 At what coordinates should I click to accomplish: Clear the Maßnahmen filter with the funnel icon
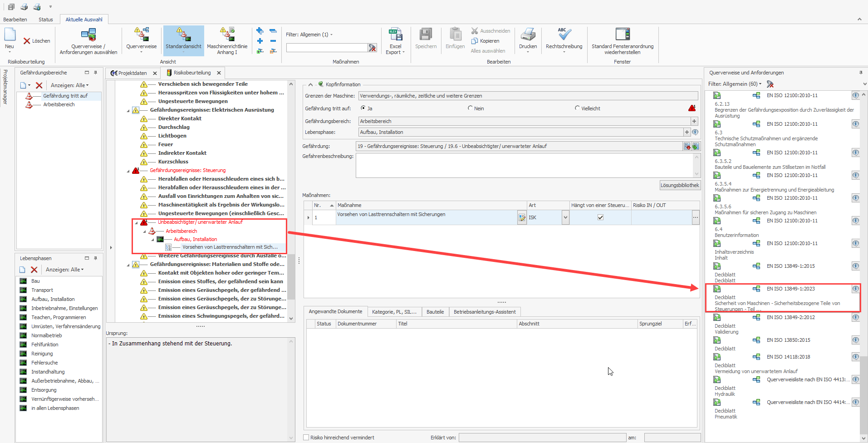click(373, 48)
